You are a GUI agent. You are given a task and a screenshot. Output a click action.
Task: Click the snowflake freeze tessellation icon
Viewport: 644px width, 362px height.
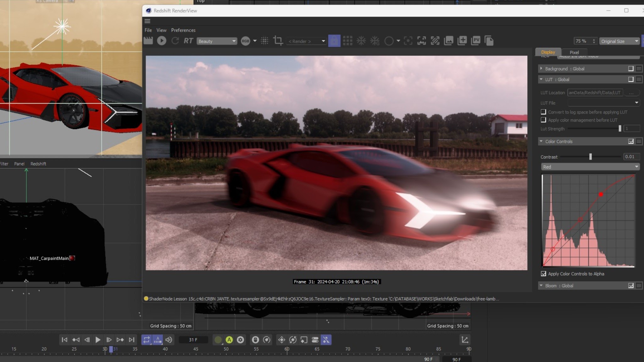[x=361, y=41]
